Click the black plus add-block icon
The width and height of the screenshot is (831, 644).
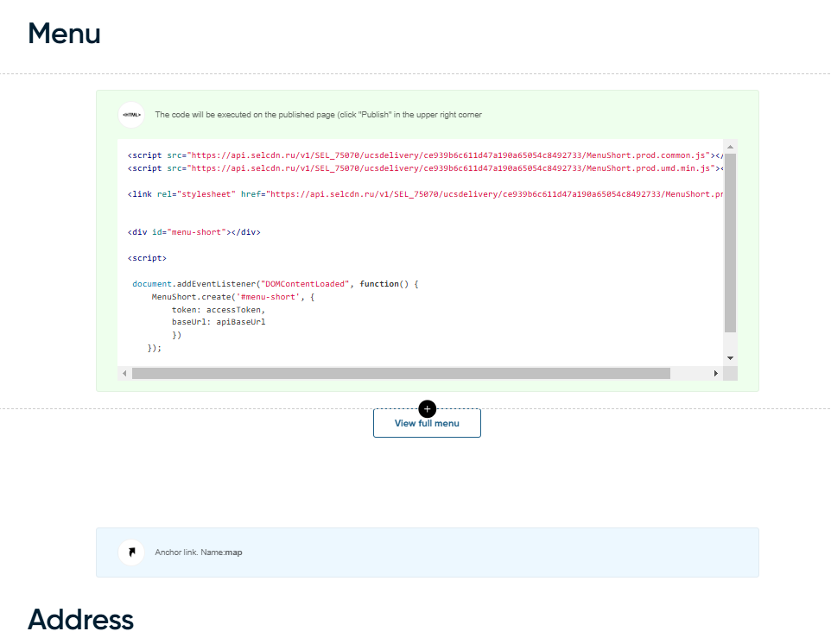tap(427, 409)
